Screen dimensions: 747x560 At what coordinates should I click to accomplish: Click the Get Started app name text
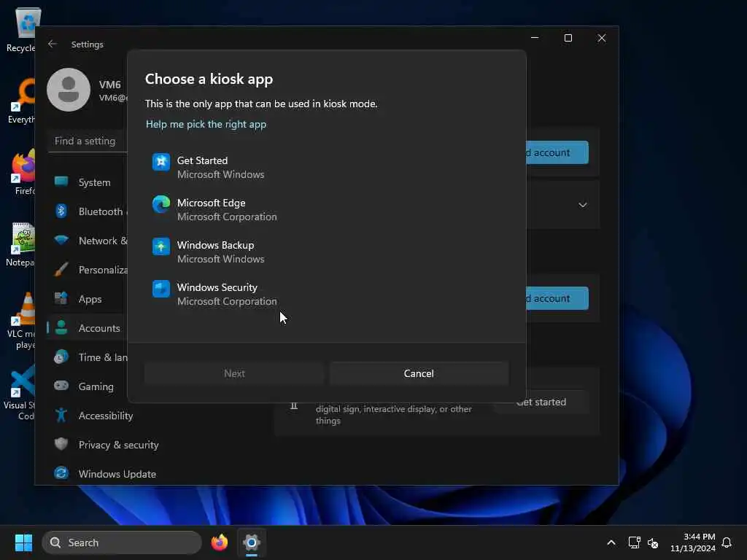tap(203, 160)
